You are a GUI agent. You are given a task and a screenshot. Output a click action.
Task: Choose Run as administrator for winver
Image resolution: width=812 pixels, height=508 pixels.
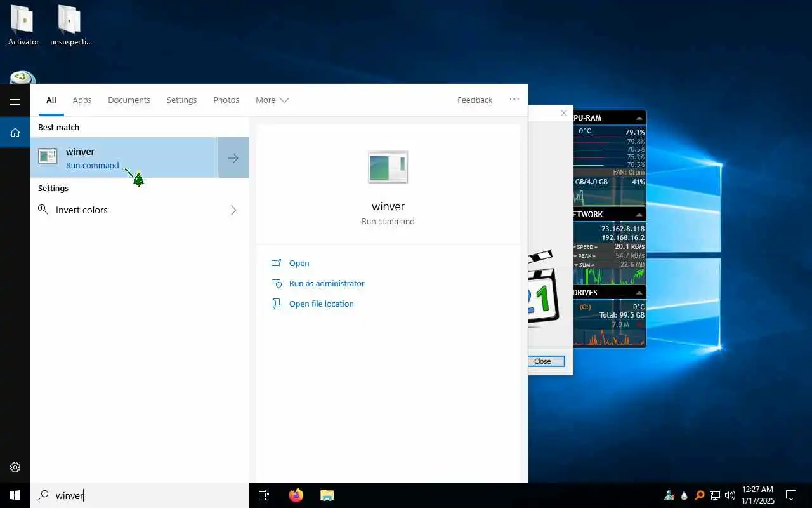(x=327, y=284)
